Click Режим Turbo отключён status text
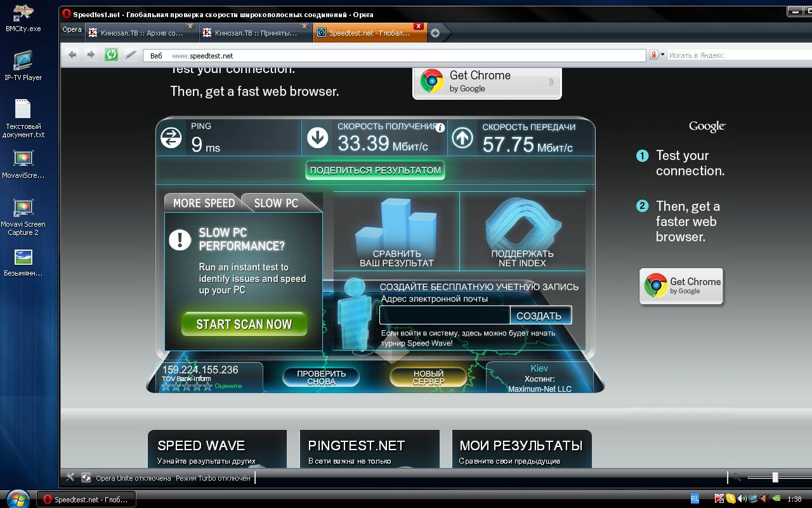The image size is (812, 508). click(213, 478)
